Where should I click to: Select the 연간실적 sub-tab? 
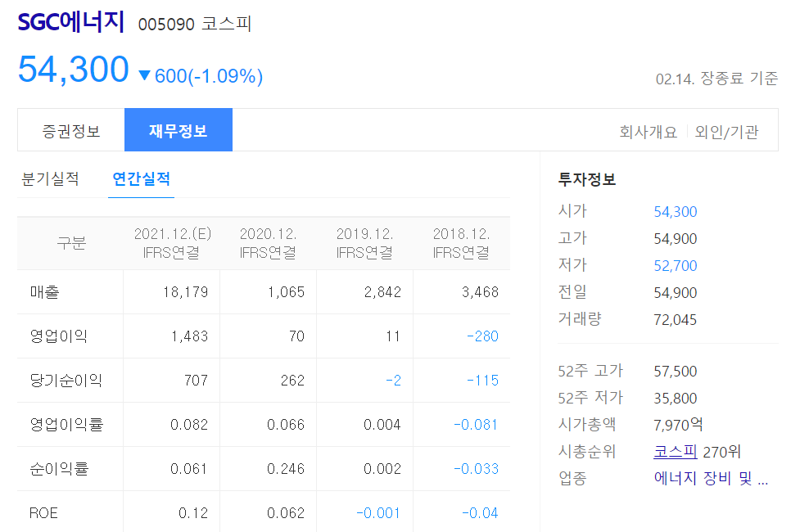[x=141, y=179]
